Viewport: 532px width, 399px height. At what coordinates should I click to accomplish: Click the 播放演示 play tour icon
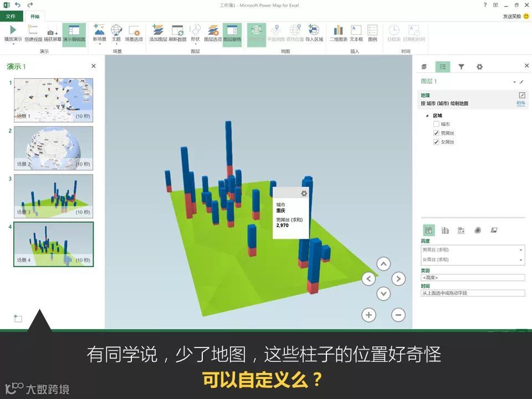13,30
